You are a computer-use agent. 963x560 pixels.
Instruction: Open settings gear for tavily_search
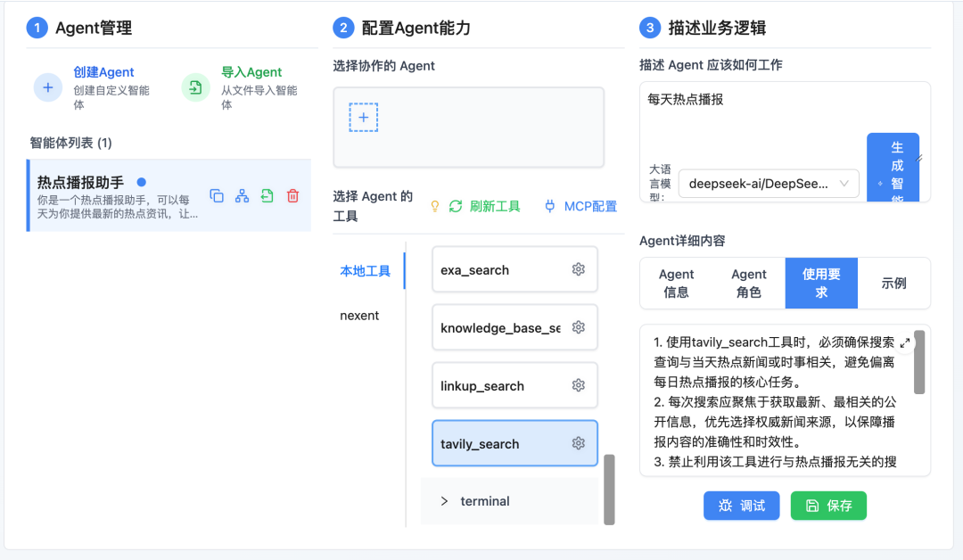[579, 442]
